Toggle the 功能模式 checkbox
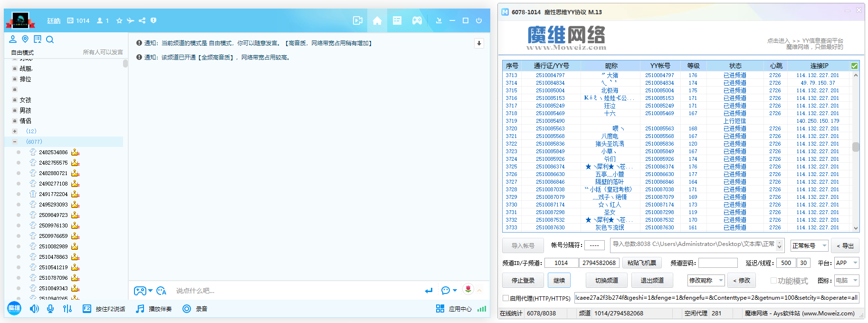 pos(773,281)
